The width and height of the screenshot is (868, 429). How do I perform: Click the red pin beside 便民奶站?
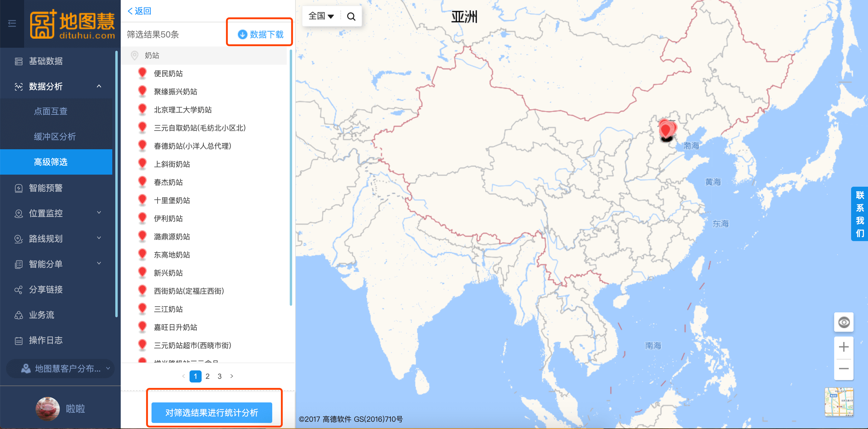[x=142, y=73]
